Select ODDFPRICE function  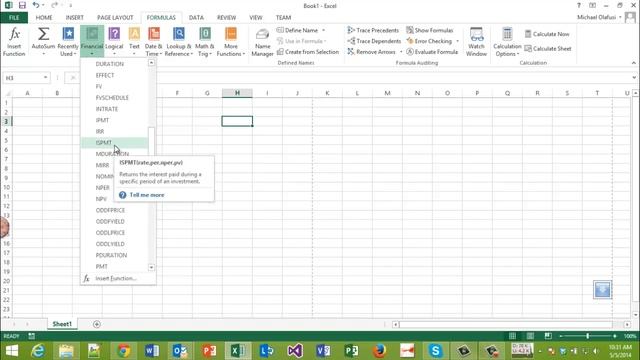coord(114,210)
